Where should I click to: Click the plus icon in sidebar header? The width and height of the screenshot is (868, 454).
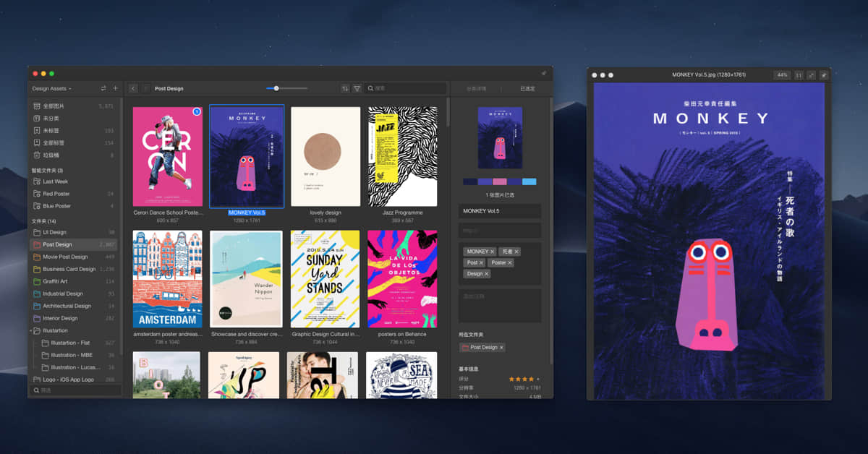pos(115,88)
